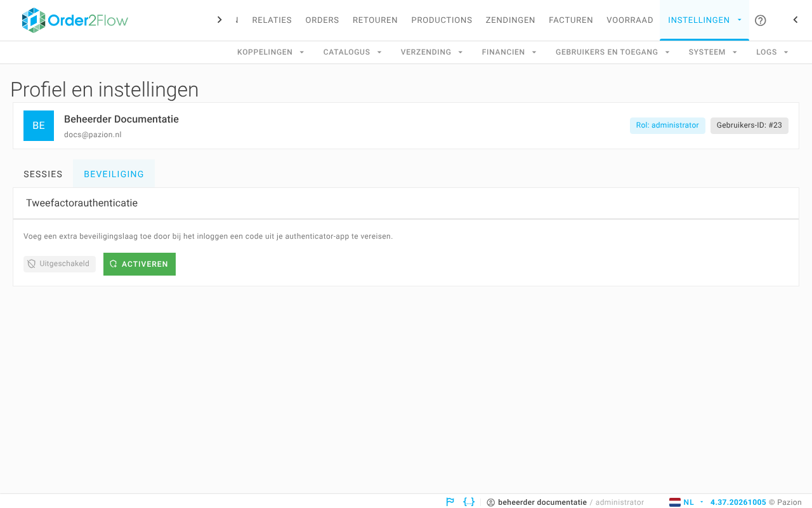Switch to the Sessies tab
This screenshot has width=812, height=508.
pyautogui.click(x=43, y=174)
